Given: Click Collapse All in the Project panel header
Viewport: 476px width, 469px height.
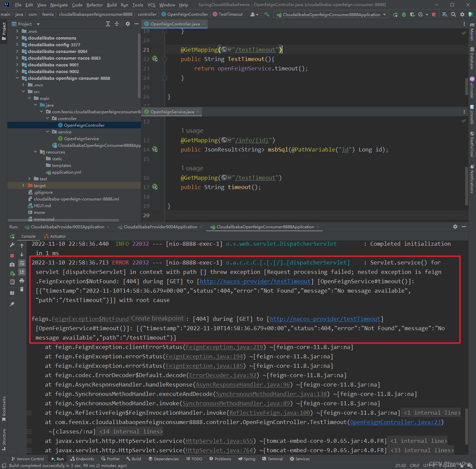Looking at the screenshot, I should 117,24.
